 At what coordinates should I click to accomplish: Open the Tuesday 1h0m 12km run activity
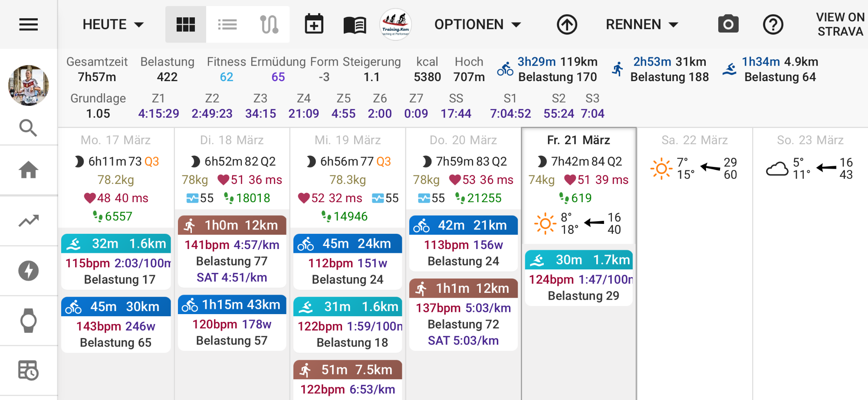(x=232, y=226)
